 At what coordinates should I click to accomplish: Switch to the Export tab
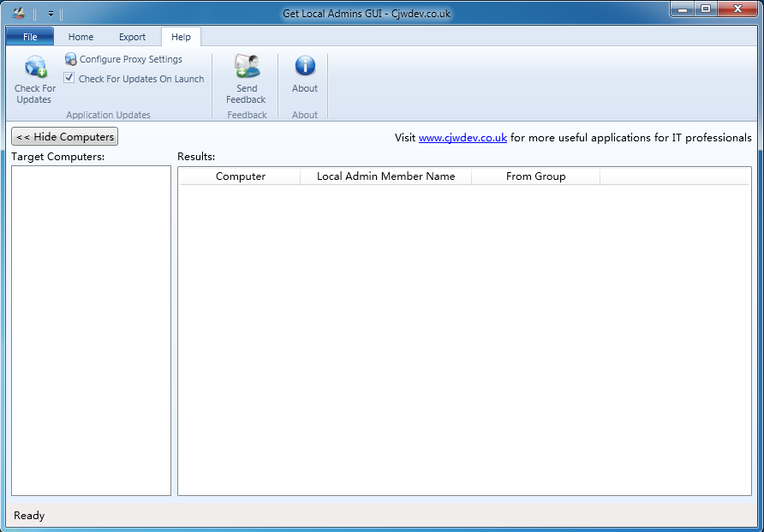(132, 37)
